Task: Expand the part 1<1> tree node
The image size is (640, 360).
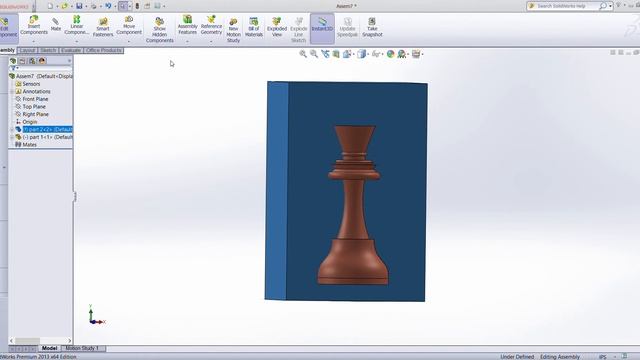Action: tap(12, 137)
